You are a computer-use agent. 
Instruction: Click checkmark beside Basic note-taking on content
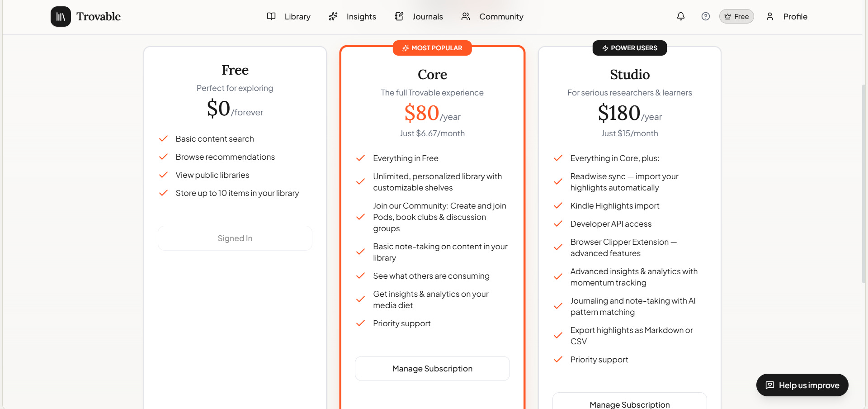[361, 252]
